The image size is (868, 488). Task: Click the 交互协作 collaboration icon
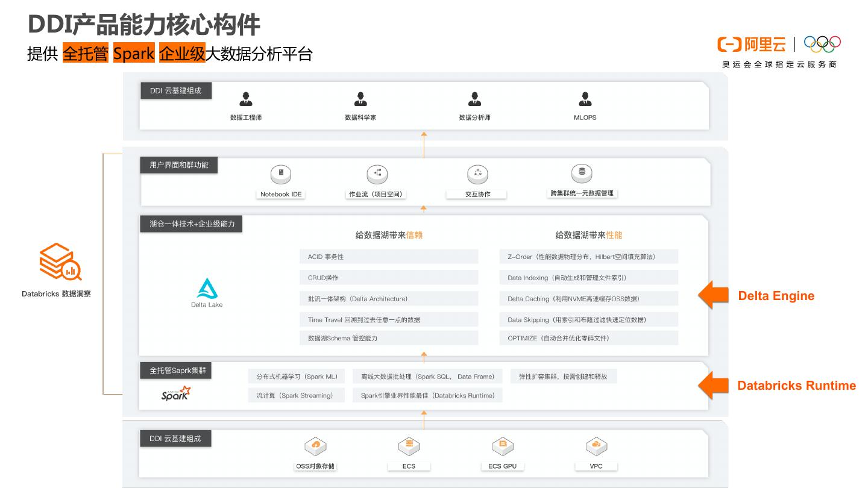pos(477,175)
